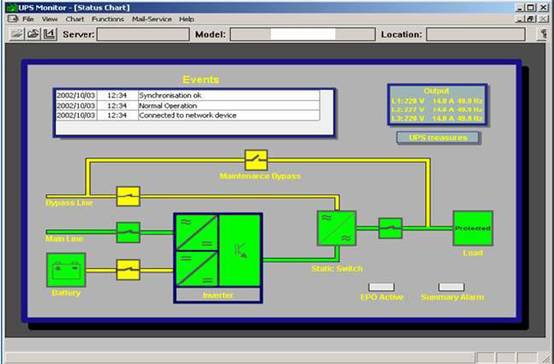This screenshot has width=554, height=364.
Task: Open the Mail-Service menu
Action: (152, 19)
